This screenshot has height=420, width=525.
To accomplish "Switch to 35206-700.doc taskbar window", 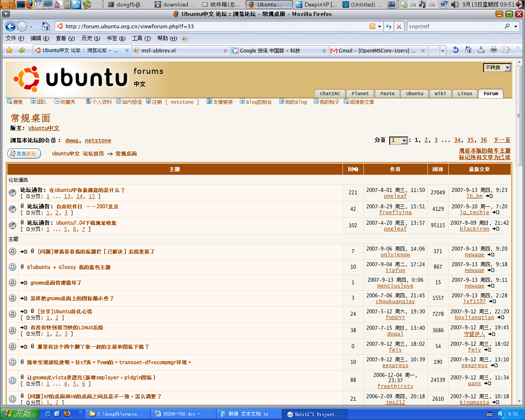I will coord(183,414).
